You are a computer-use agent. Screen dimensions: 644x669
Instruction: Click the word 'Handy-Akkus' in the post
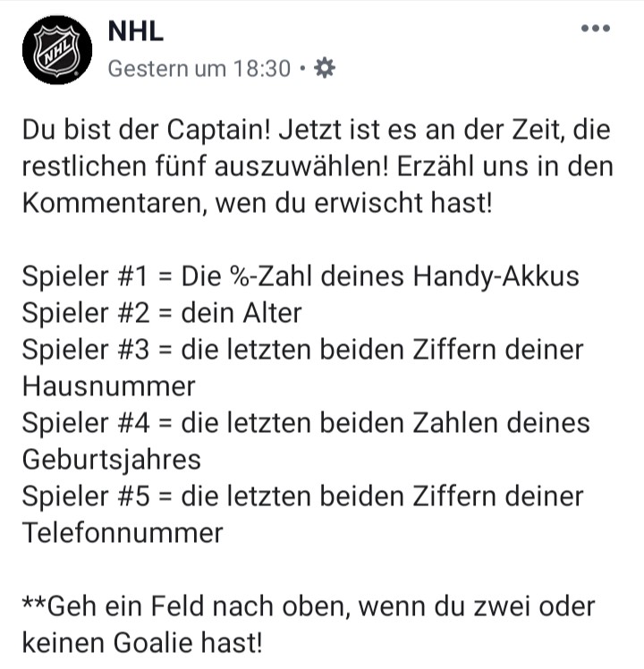click(x=496, y=275)
